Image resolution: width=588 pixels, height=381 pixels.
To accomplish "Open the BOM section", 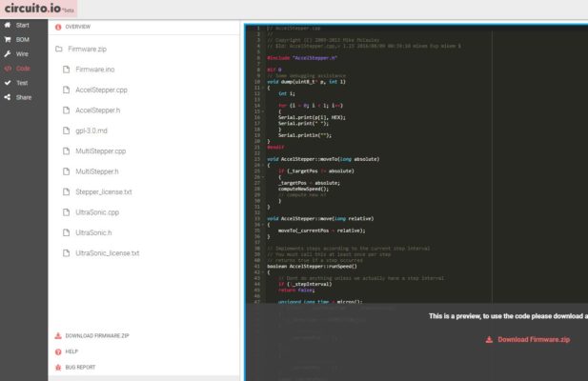I will click(x=22, y=40).
